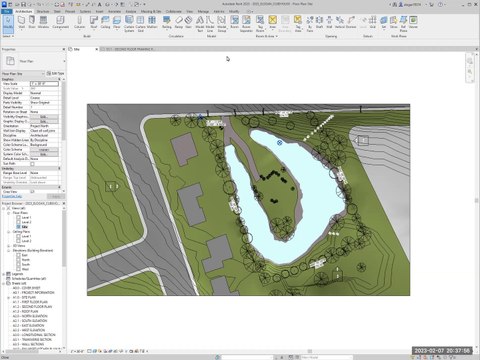Activate the Room tool
The image size is (480, 360).
pos(235,22)
